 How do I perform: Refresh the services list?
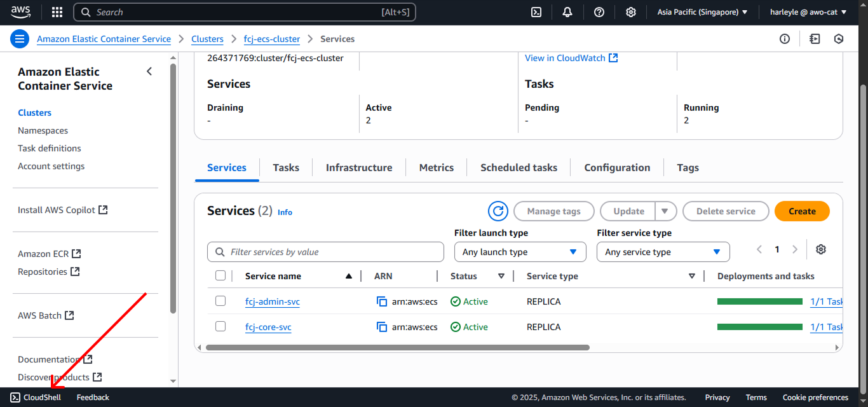(x=498, y=211)
